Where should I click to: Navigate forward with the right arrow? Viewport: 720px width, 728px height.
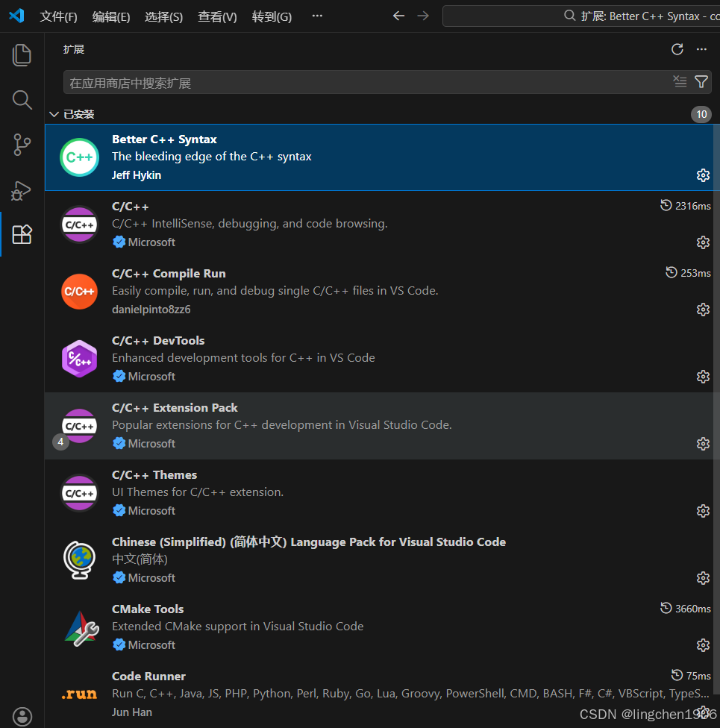pyautogui.click(x=423, y=16)
